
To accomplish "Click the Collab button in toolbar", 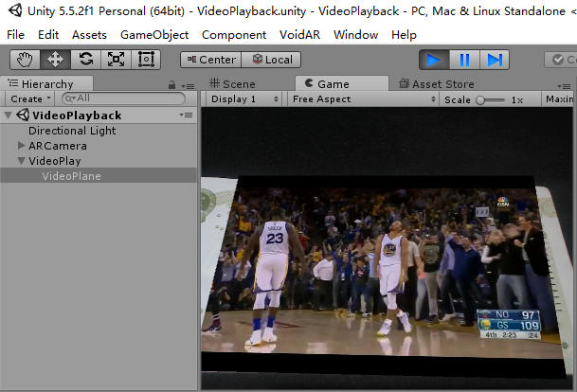I will tap(561, 60).
